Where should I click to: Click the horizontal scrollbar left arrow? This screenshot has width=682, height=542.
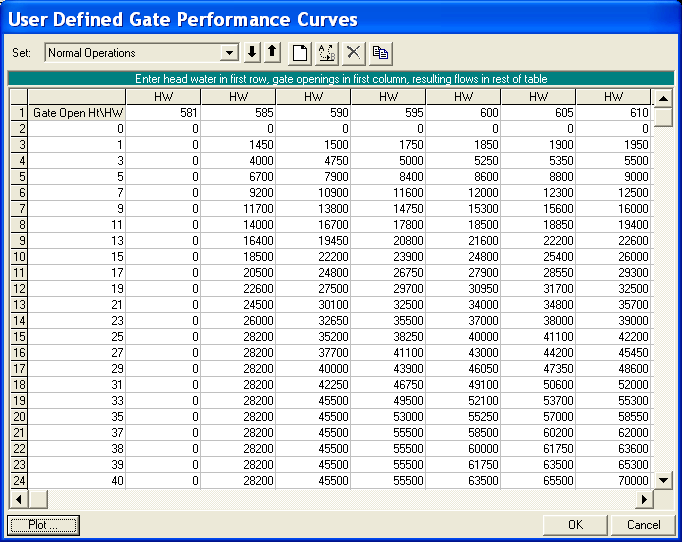coord(17,498)
